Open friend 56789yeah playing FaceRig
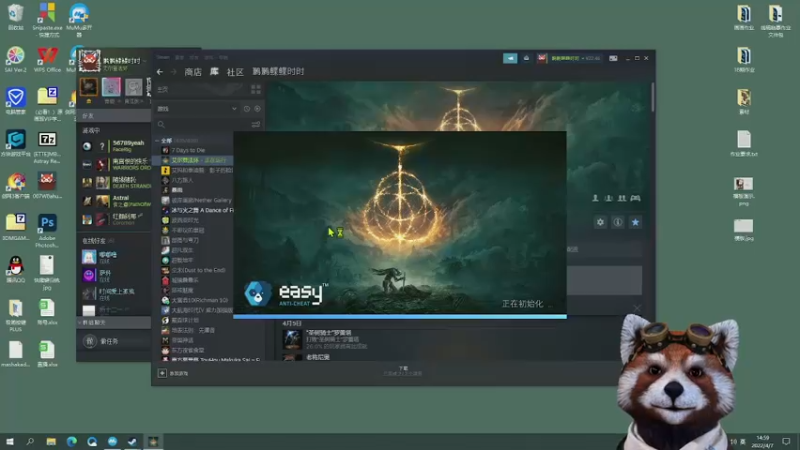The image size is (800, 450). coord(115,146)
